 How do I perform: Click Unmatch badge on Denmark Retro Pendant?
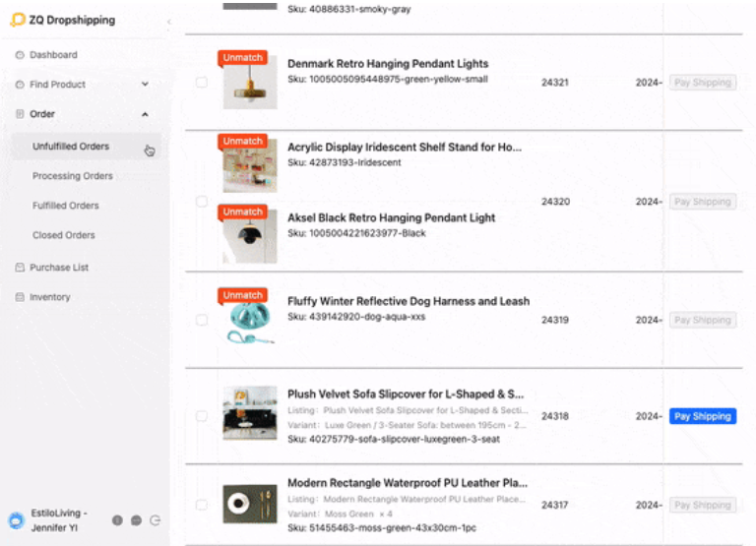pos(242,57)
